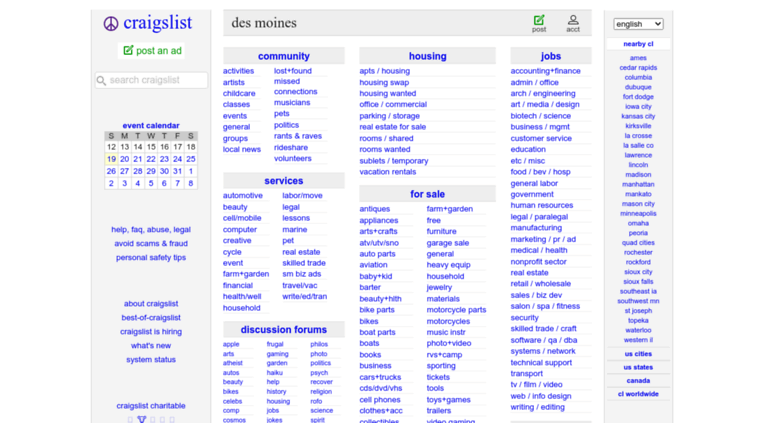Browse automotive services
Screen dimensions: 777x423
click(x=243, y=195)
